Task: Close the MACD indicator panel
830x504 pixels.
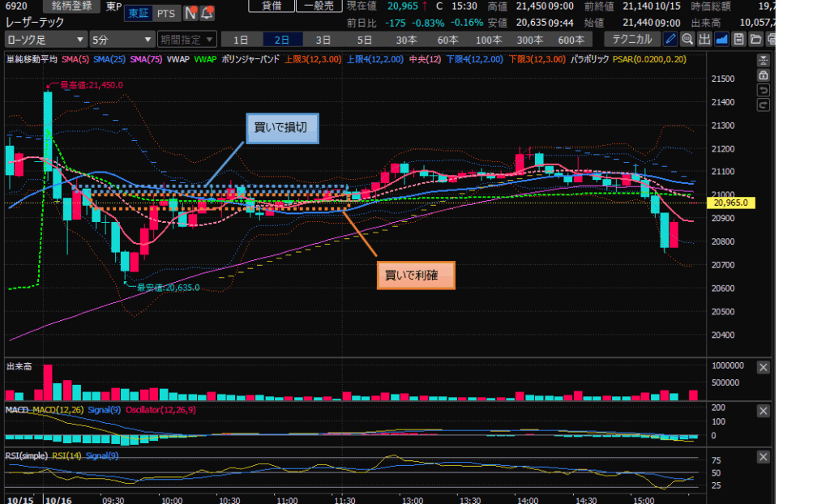Action: [763, 412]
